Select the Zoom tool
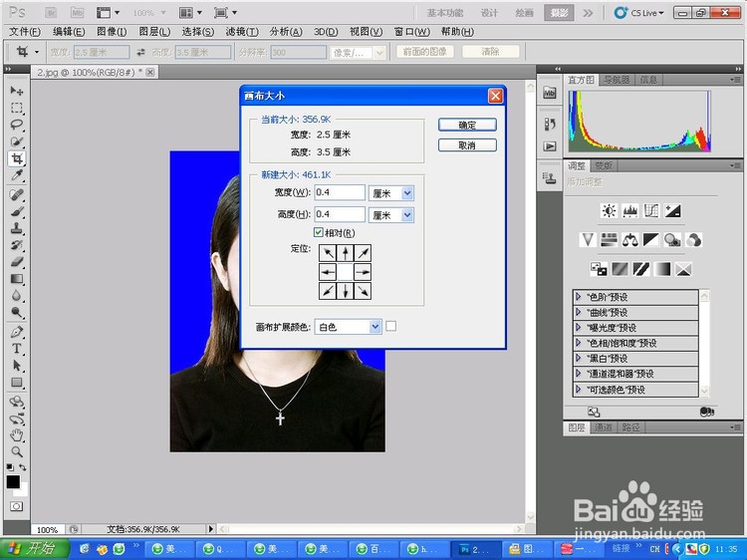The image size is (747, 560). (17, 451)
